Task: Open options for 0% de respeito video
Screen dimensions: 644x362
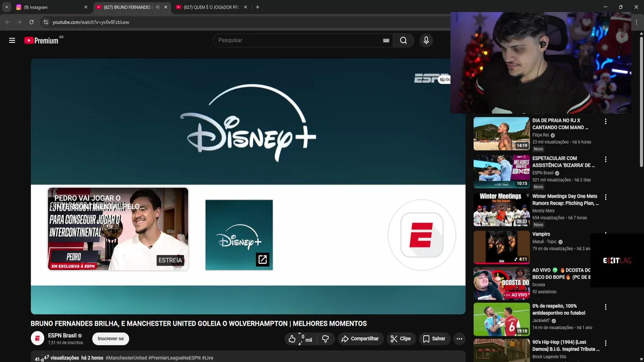Action: point(606,307)
